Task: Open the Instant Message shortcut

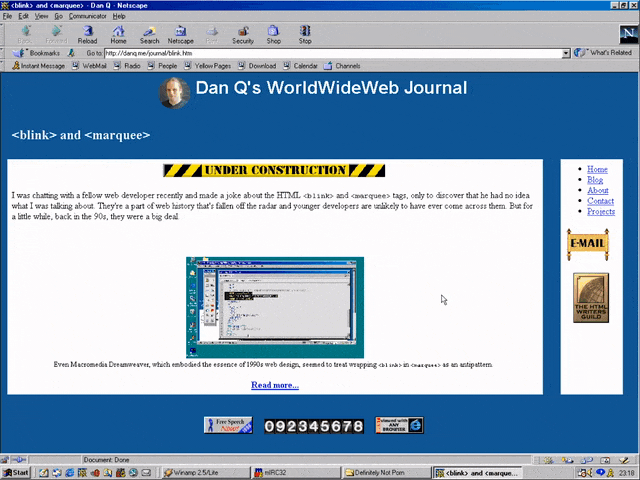Action: (x=38, y=66)
